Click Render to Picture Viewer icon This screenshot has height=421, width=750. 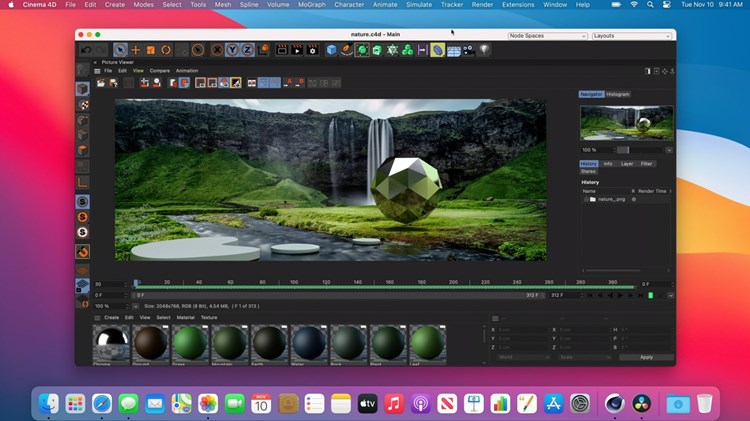[x=297, y=50]
